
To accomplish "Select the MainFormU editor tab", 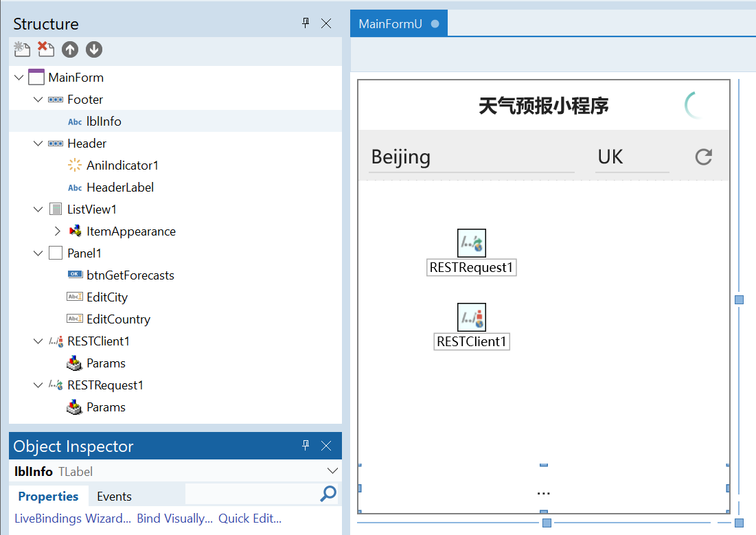I will (x=390, y=24).
